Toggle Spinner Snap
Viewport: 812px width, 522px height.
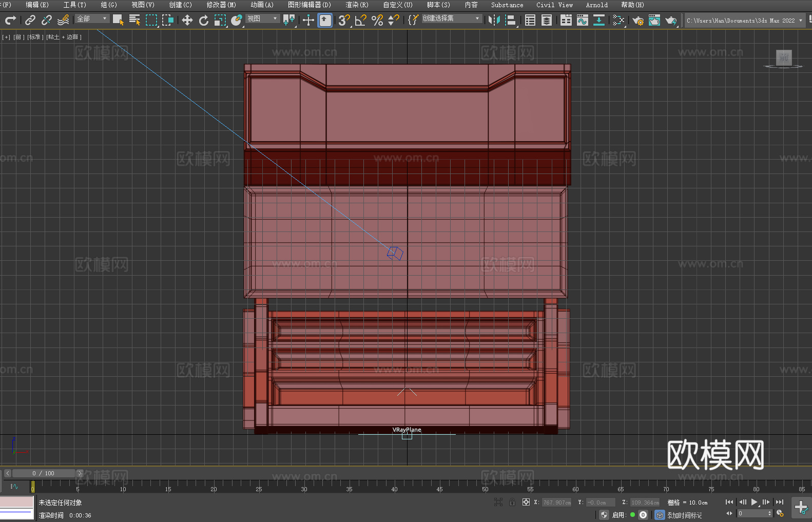[394, 20]
